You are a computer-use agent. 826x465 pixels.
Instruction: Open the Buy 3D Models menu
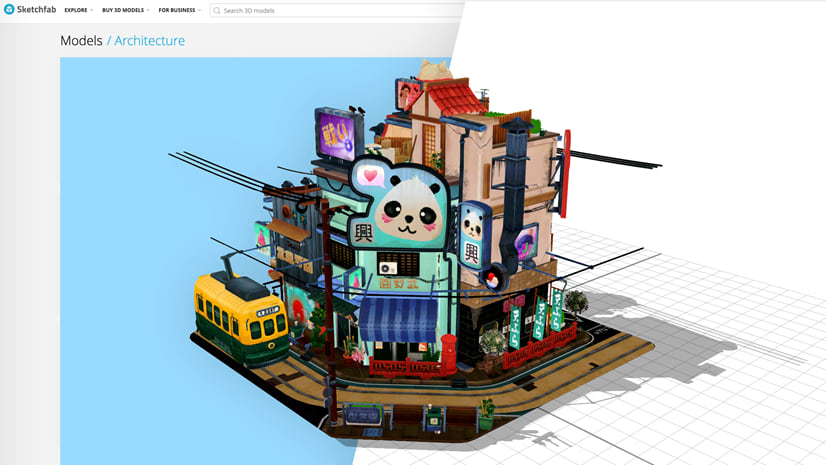click(123, 10)
